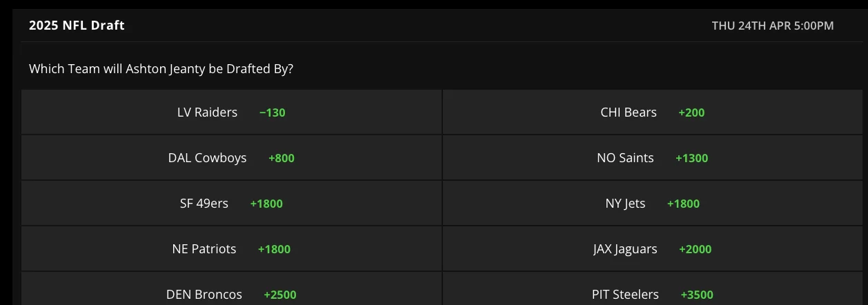
Task: Choose DAL Cowboys as drafting team
Action: coord(231,158)
